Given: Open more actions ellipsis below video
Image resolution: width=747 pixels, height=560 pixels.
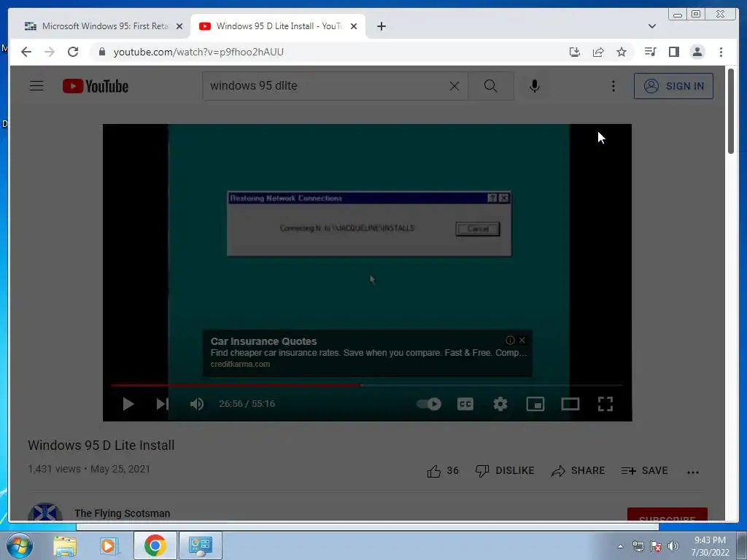Looking at the screenshot, I should pyautogui.click(x=693, y=472).
